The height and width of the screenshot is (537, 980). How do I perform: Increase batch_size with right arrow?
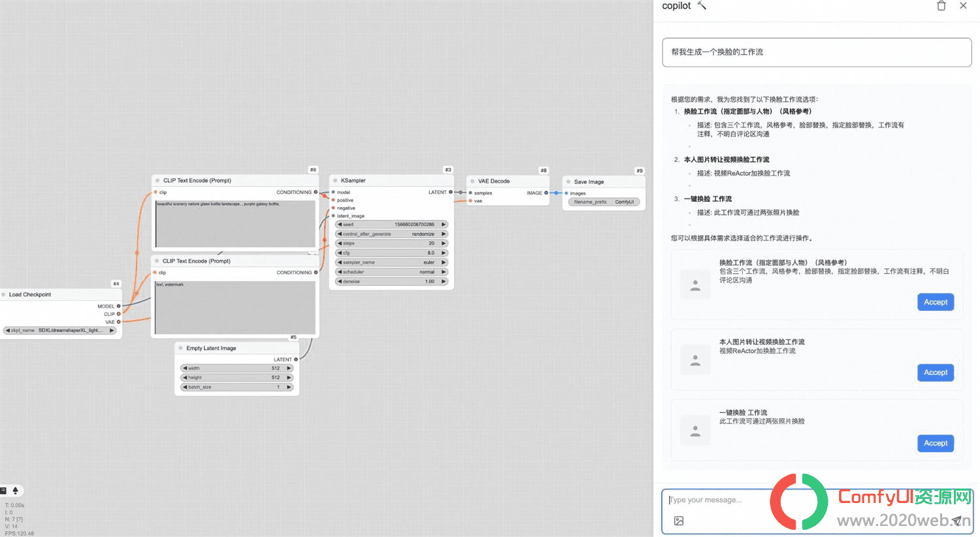coord(289,387)
